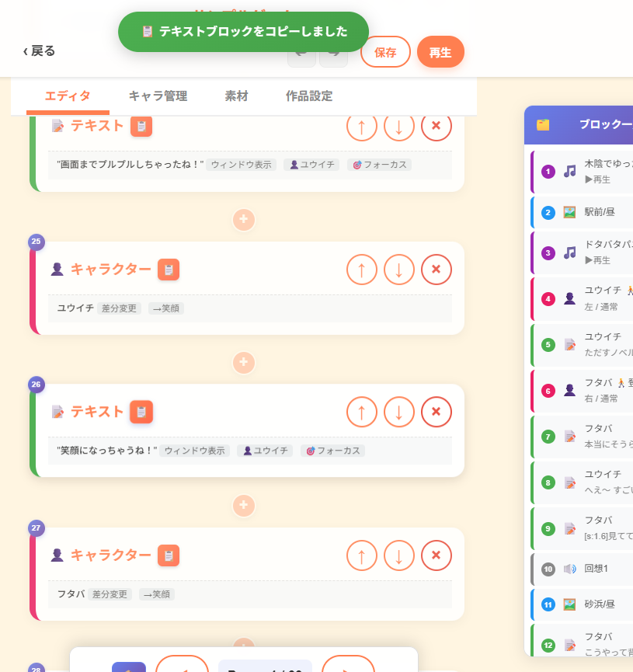
Task: Play the work with 再生 button
Action: click(440, 52)
